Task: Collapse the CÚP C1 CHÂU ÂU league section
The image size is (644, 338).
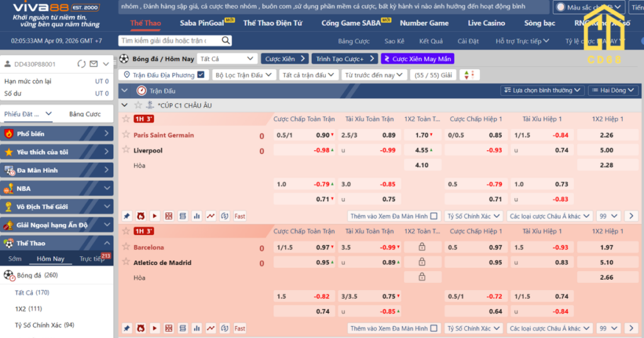Action: [125, 105]
